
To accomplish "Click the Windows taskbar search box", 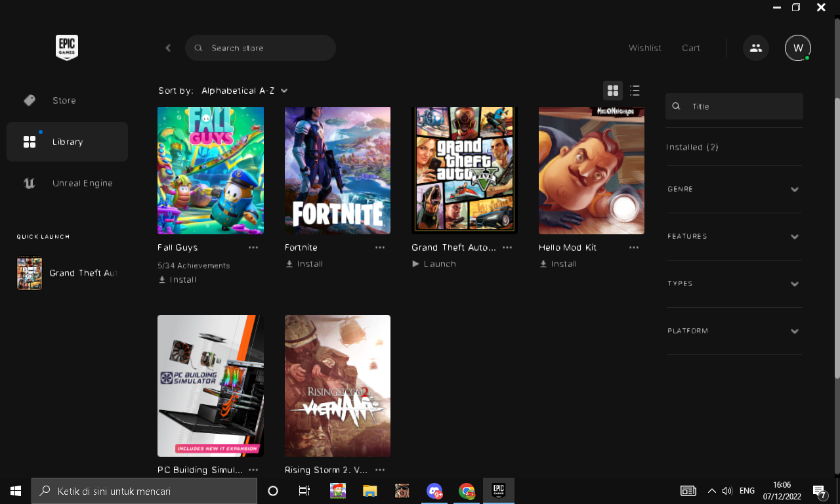I will [x=144, y=491].
